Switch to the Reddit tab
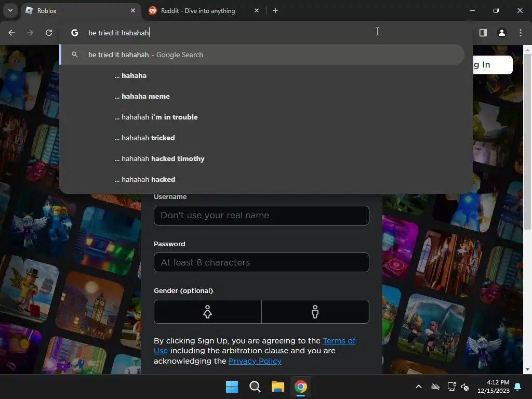The height and width of the screenshot is (399, 532). [x=204, y=11]
